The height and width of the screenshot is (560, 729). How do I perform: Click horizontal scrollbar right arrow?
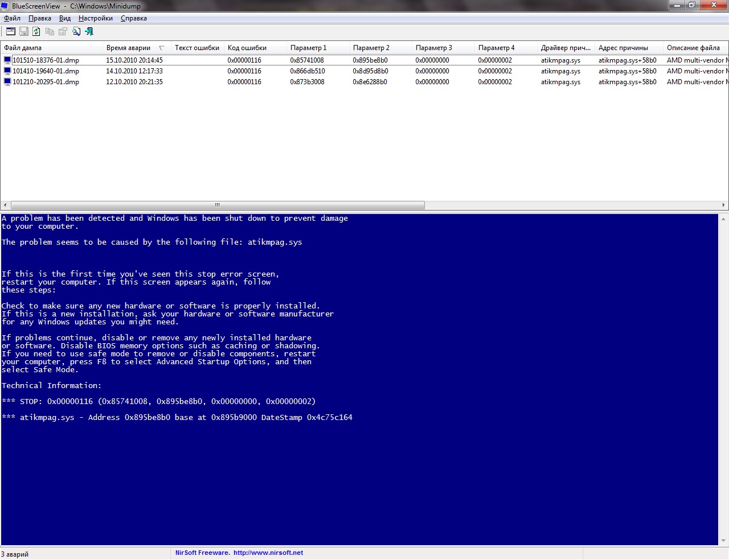(x=723, y=205)
